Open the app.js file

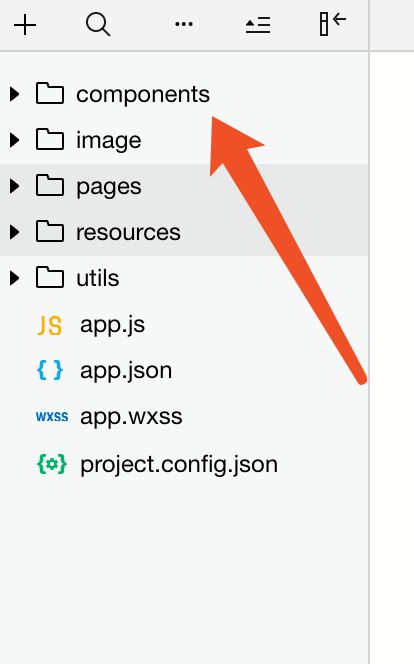[x=113, y=326]
